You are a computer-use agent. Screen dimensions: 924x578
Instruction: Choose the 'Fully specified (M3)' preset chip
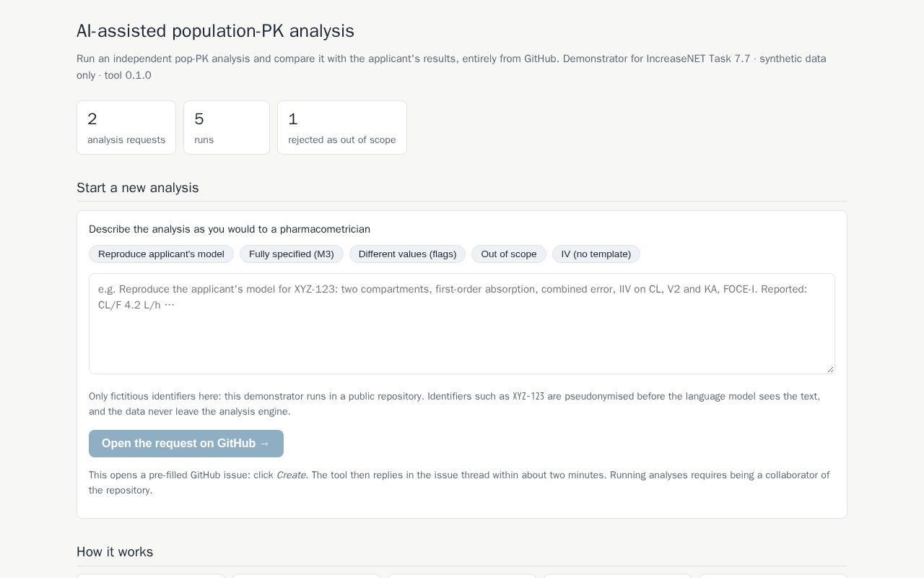tap(292, 254)
